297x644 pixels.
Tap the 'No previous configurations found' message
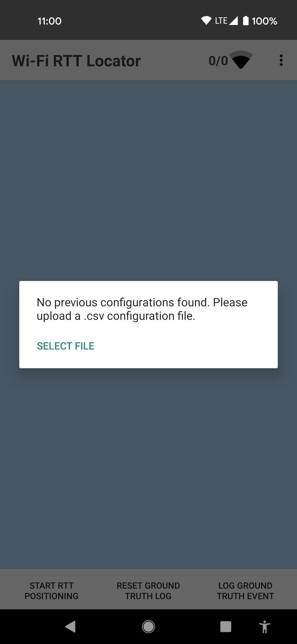point(142,309)
